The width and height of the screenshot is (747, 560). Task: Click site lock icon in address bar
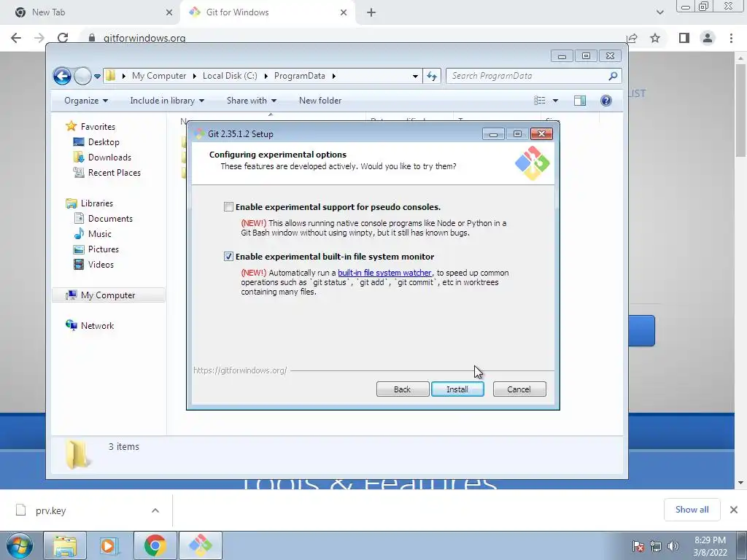click(92, 38)
